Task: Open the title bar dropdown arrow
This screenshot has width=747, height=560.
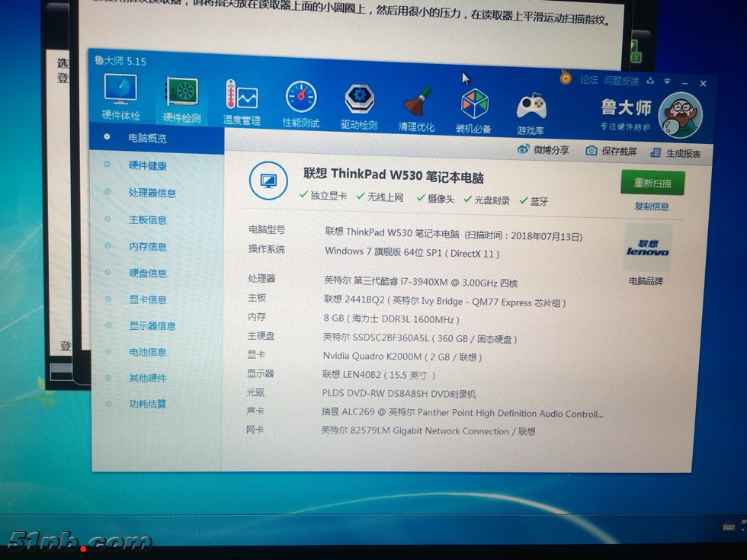Action: (667, 82)
